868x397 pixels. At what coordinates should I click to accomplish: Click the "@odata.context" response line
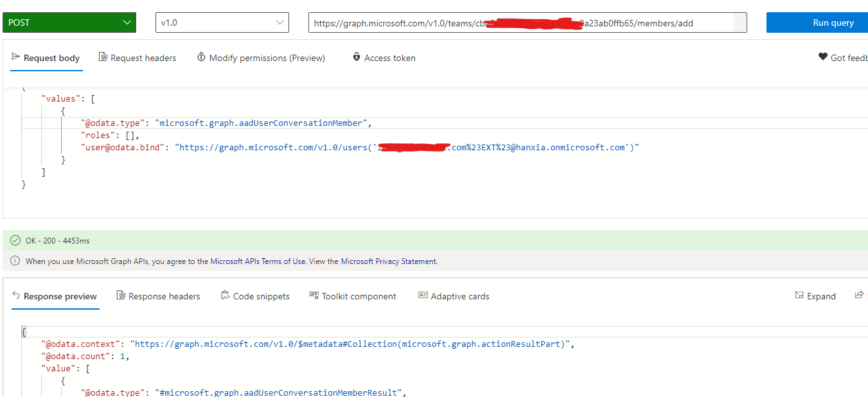coord(307,344)
